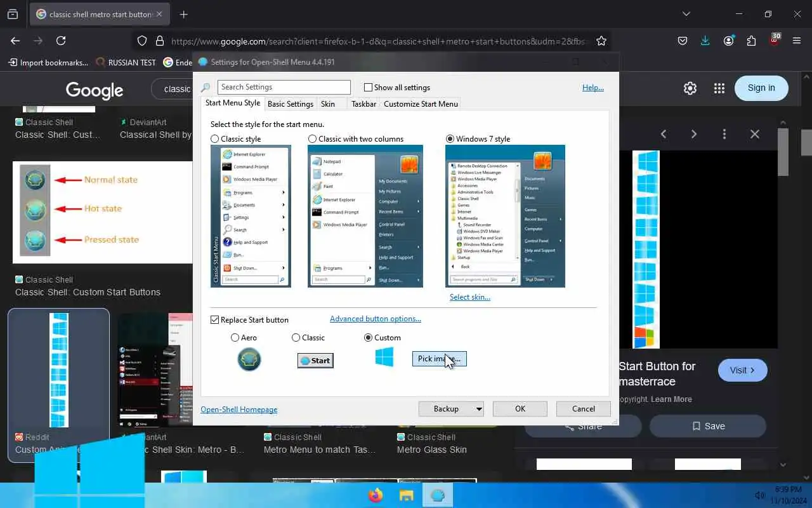This screenshot has width=812, height=508.
Task: Open File Explorer from the taskbar
Action: 406,495
